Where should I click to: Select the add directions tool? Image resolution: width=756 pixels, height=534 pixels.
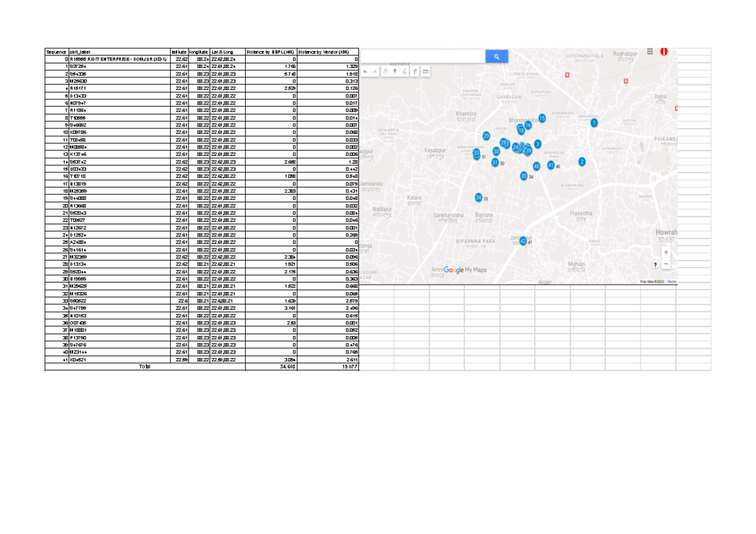click(415, 72)
